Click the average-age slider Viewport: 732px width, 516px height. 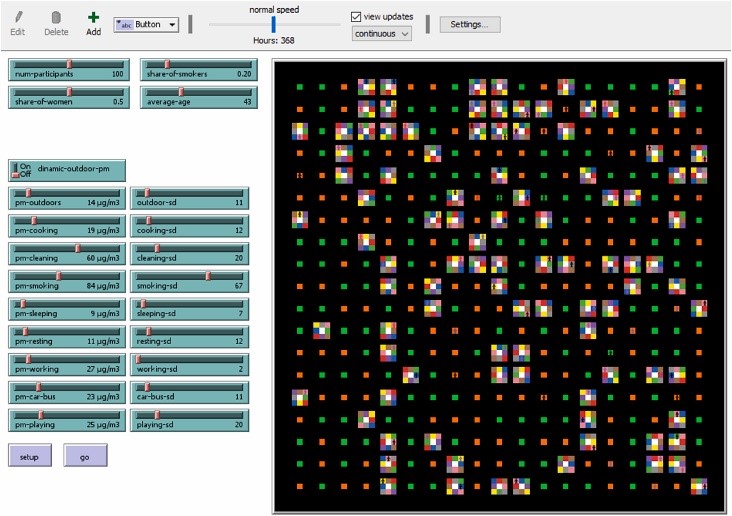(199, 97)
